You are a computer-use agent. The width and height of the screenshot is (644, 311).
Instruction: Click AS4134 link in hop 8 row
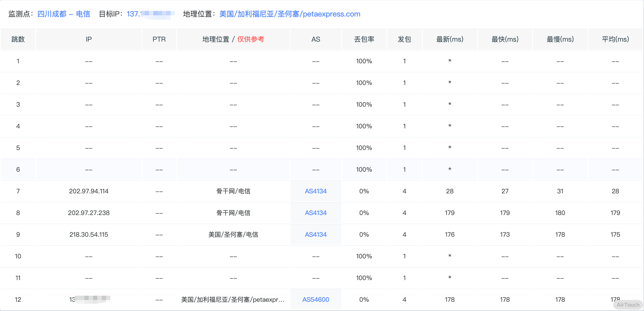[x=316, y=213]
